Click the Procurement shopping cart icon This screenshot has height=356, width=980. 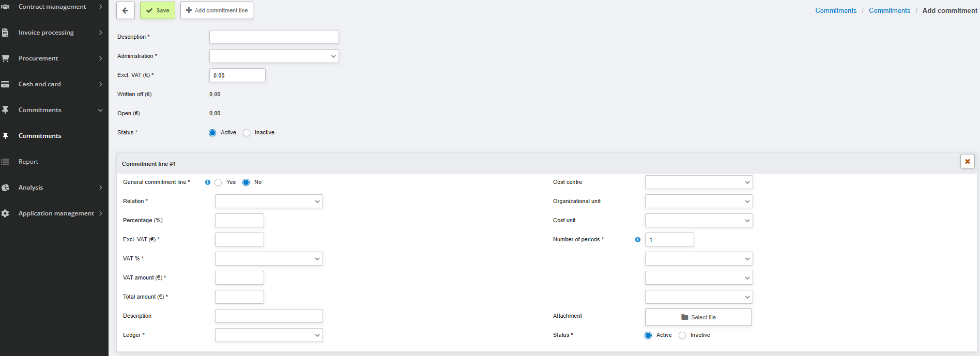point(5,58)
